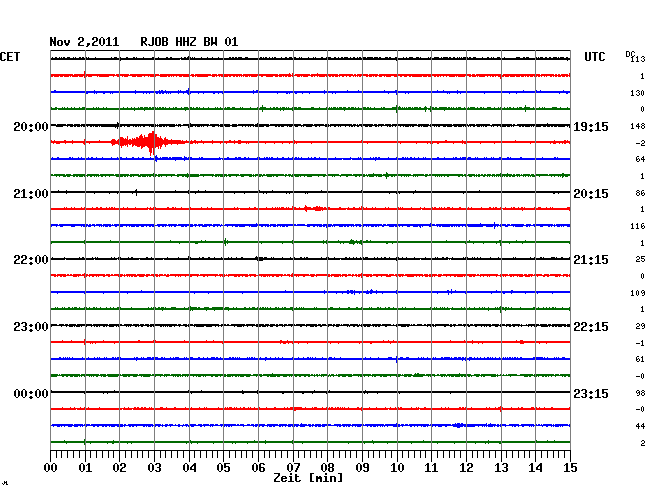Click the DC offset value 44

click(x=640, y=426)
